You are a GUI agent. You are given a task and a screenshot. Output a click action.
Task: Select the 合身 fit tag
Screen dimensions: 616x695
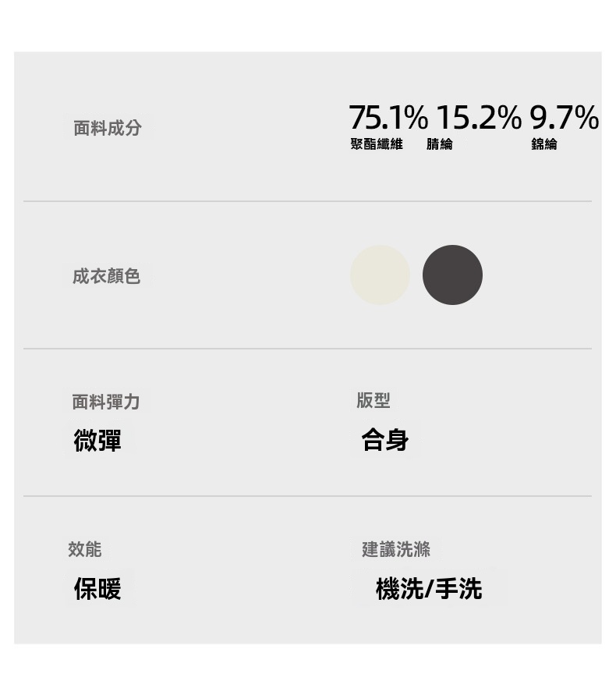(x=385, y=440)
